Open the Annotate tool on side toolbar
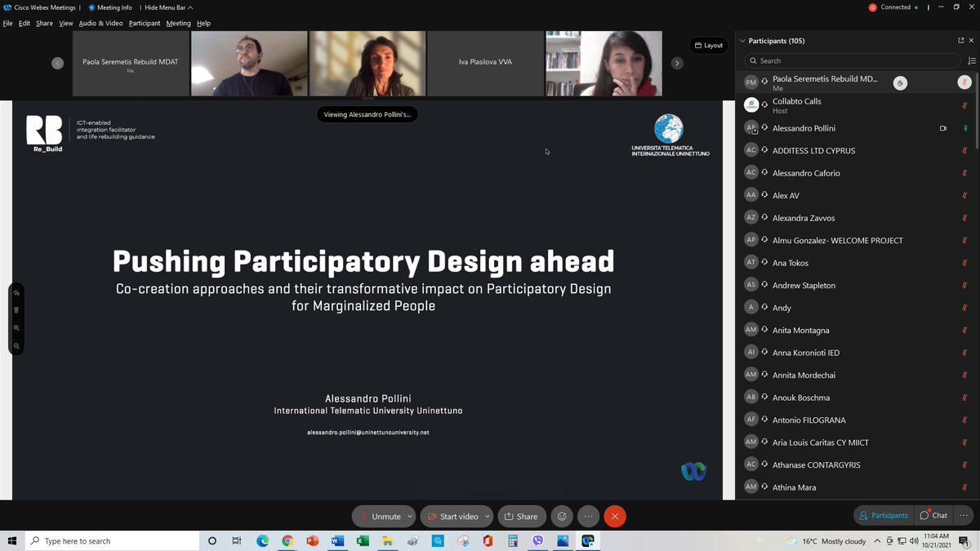The width and height of the screenshot is (980, 551). tap(16, 292)
